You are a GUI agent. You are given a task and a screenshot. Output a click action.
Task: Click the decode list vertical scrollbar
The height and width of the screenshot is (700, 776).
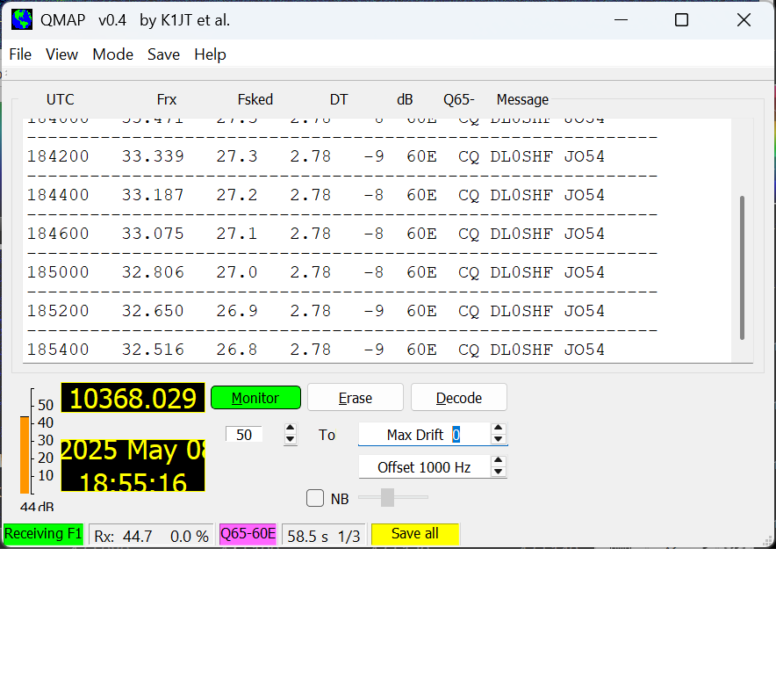click(x=742, y=268)
